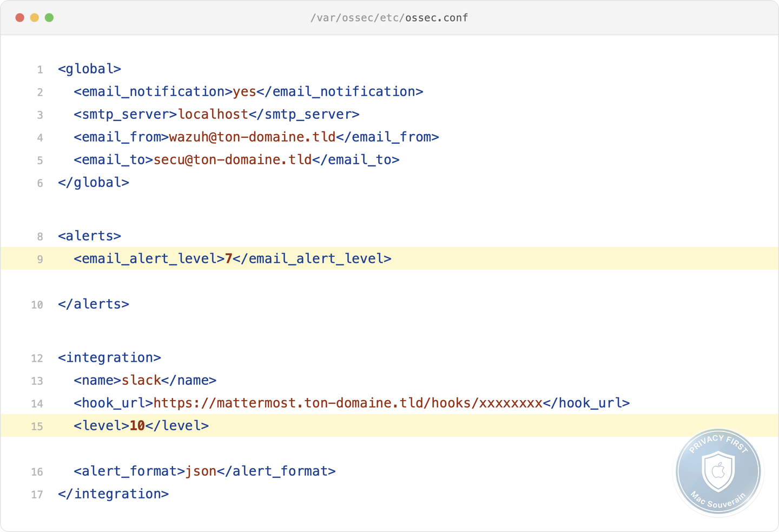Click the green zoom window button
779x532 pixels.
tap(49, 18)
